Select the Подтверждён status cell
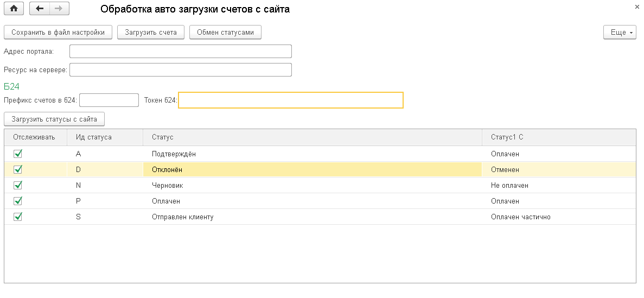 pyautogui.click(x=313, y=154)
